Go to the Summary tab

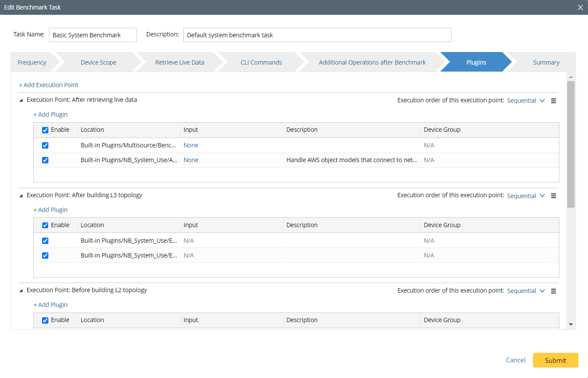(x=546, y=62)
